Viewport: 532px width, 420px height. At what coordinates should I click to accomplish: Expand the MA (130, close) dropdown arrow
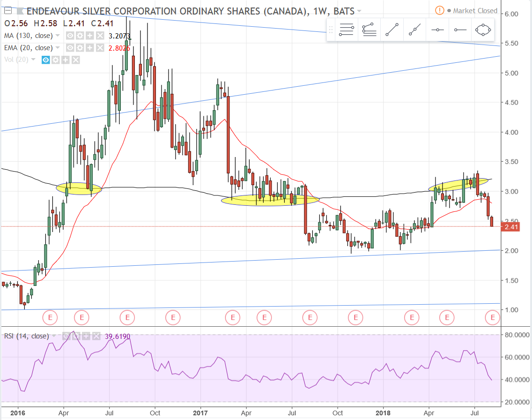pyautogui.click(x=58, y=36)
